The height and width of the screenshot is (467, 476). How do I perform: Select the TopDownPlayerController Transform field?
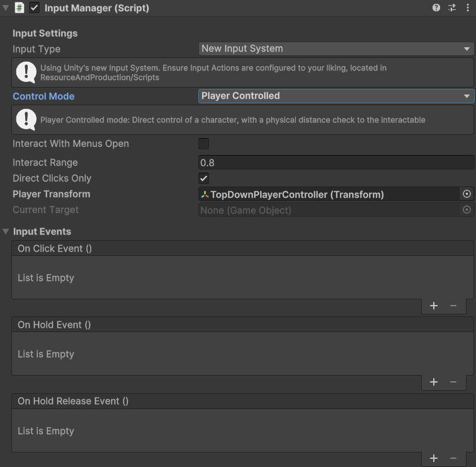pos(327,194)
